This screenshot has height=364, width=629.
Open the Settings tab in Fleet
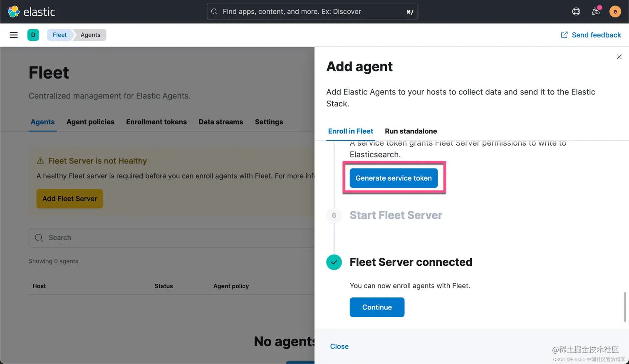(269, 122)
